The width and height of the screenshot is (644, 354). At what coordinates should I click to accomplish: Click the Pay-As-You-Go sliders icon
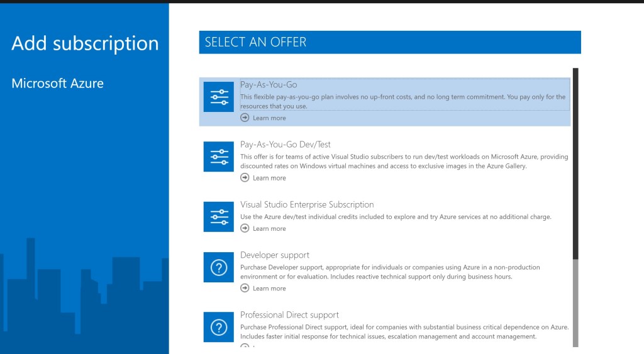click(x=218, y=97)
